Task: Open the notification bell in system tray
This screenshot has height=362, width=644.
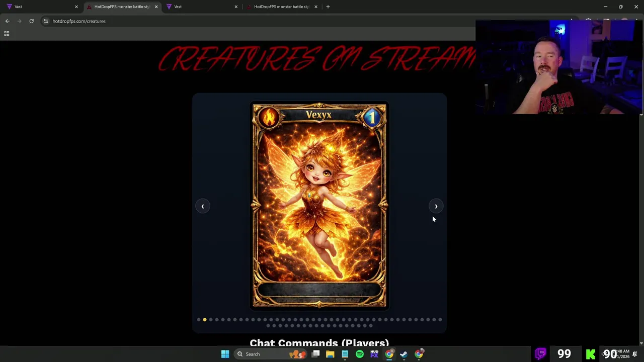Action: click(x=635, y=354)
